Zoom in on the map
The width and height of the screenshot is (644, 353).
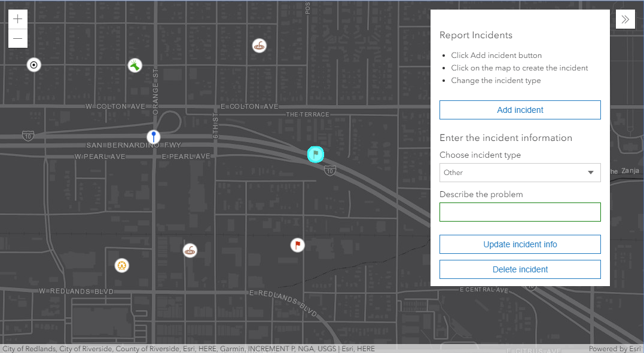18,19
